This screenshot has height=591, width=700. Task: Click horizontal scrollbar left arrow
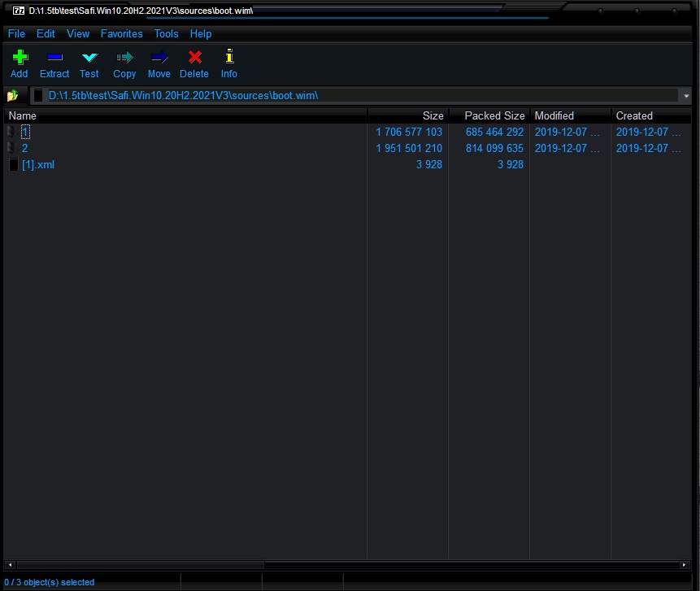pos(10,565)
